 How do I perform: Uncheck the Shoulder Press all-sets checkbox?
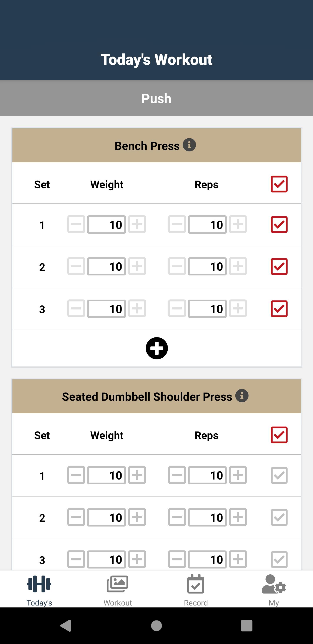coord(279,435)
